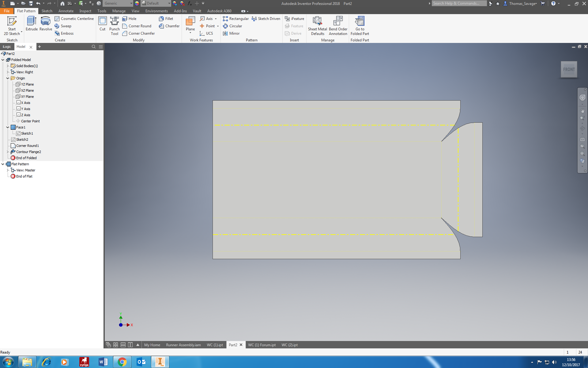
Task: Start a Rectangular pattern
Action: [236, 18]
